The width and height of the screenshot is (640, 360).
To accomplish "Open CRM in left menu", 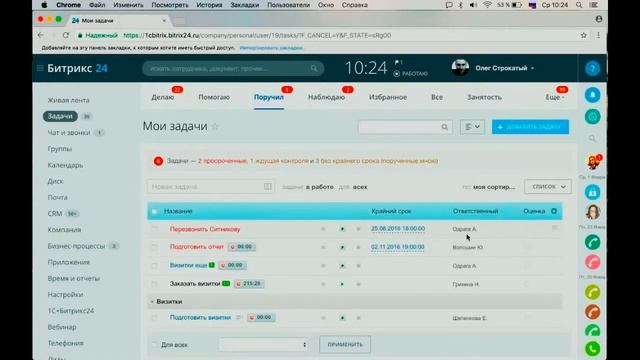I will (55, 213).
